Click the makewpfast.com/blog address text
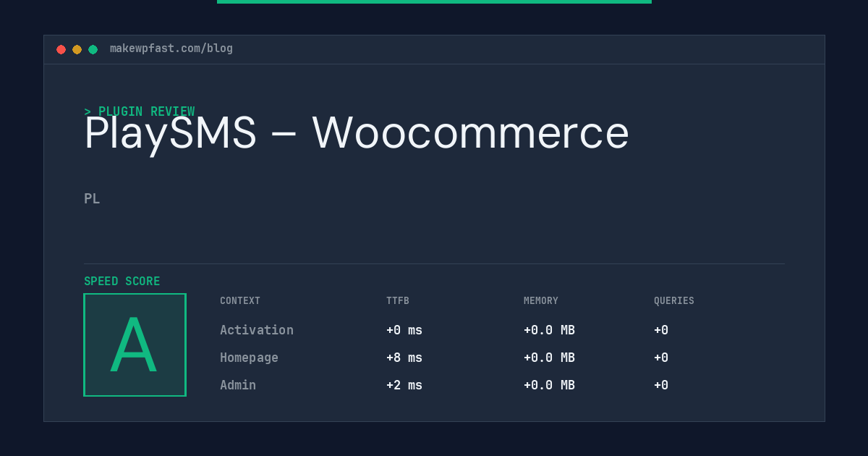This screenshot has width=868, height=456. pos(171,48)
